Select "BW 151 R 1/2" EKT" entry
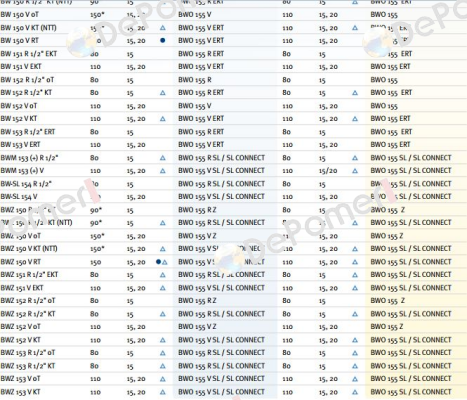The width and height of the screenshot is (467, 400). coord(29,54)
